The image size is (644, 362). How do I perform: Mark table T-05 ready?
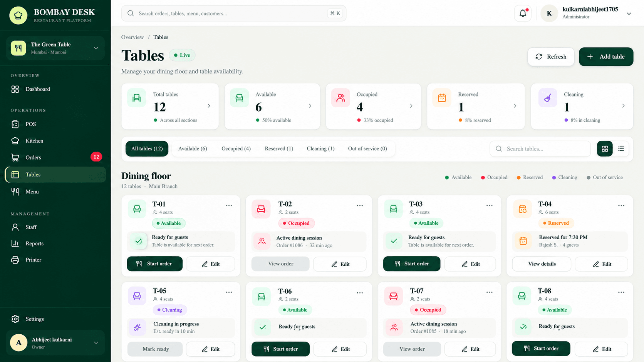pos(156,349)
